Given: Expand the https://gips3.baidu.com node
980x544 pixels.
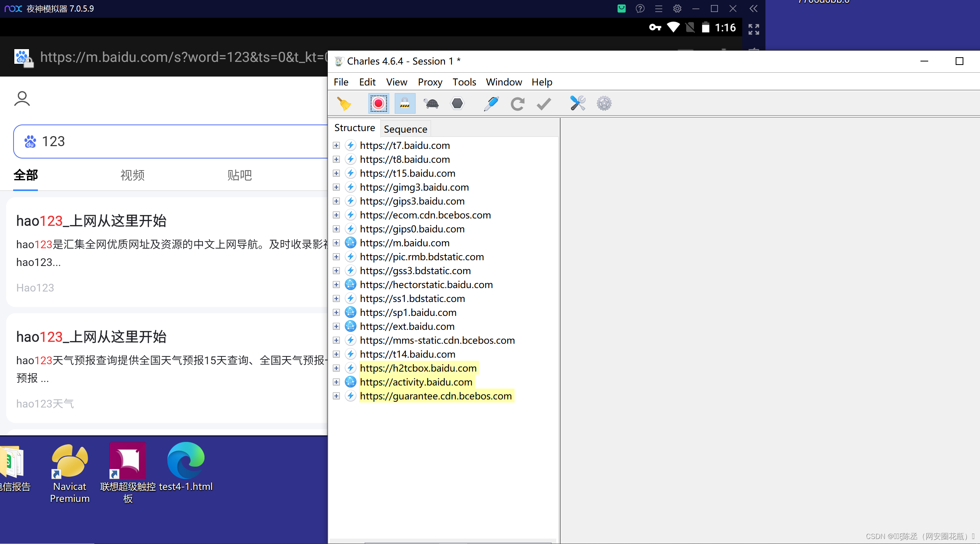Looking at the screenshot, I should (x=336, y=201).
